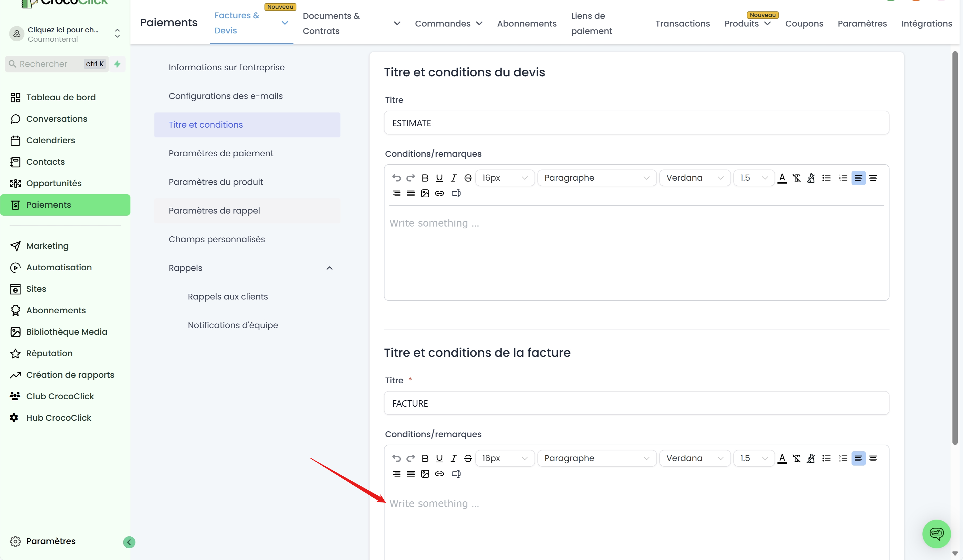The image size is (963, 560).
Task: Open Verdana font dropdown in invoice editor
Action: pyautogui.click(x=695, y=458)
